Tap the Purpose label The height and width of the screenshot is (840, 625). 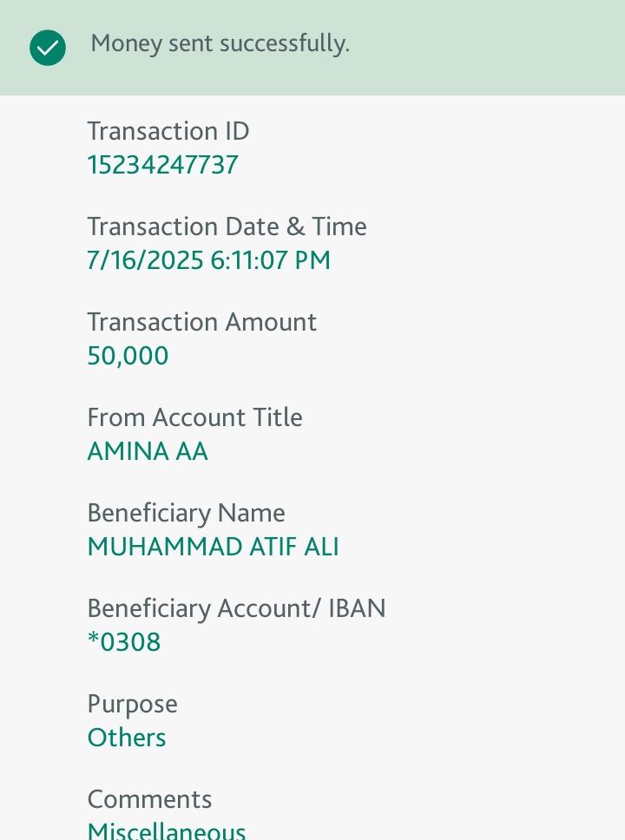coord(132,704)
